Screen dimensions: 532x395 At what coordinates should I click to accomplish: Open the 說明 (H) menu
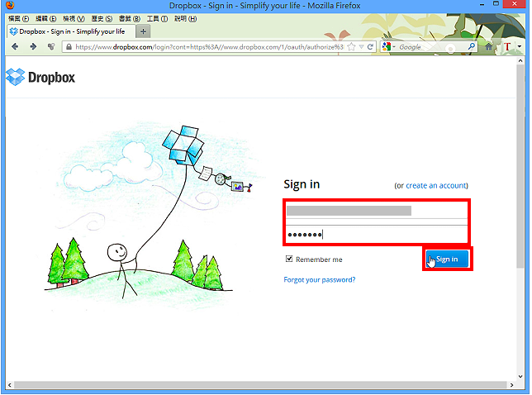pos(185,19)
